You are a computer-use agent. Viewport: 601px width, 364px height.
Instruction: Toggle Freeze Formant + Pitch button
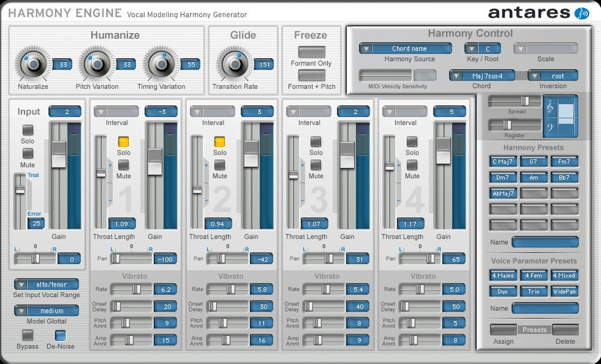point(312,75)
